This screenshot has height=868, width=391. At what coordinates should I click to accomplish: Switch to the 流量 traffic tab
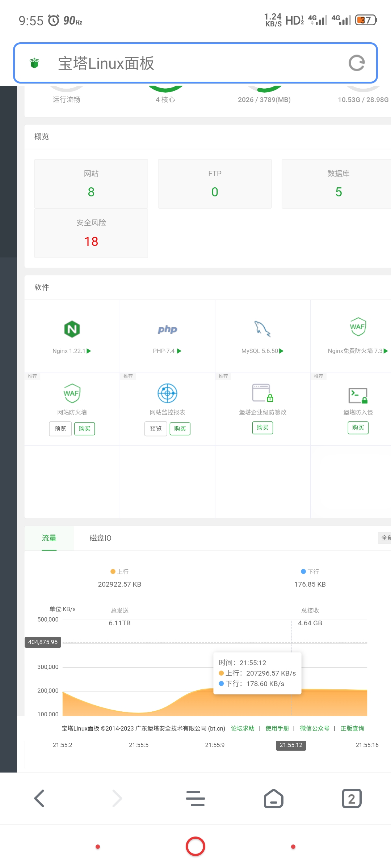tap(49, 538)
